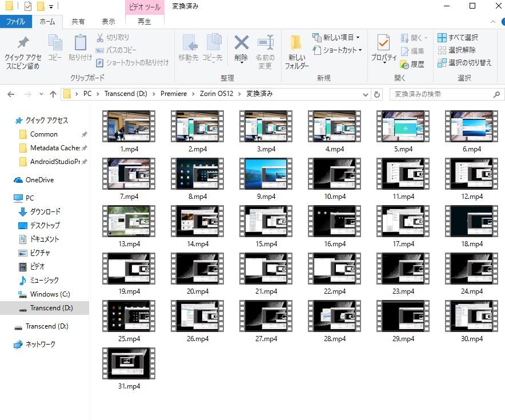The image size is (505, 420).
Task: Click the Rename icon in ribbon
Action: coord(265,43)
